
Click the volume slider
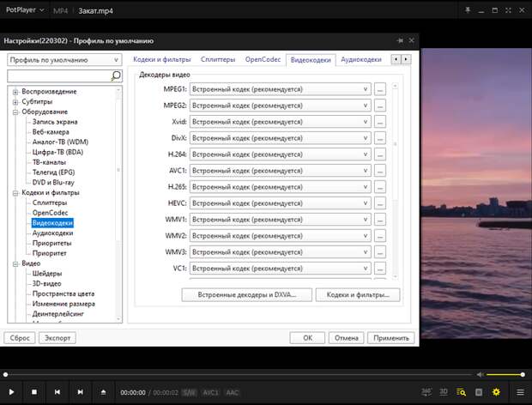point(506,375)
